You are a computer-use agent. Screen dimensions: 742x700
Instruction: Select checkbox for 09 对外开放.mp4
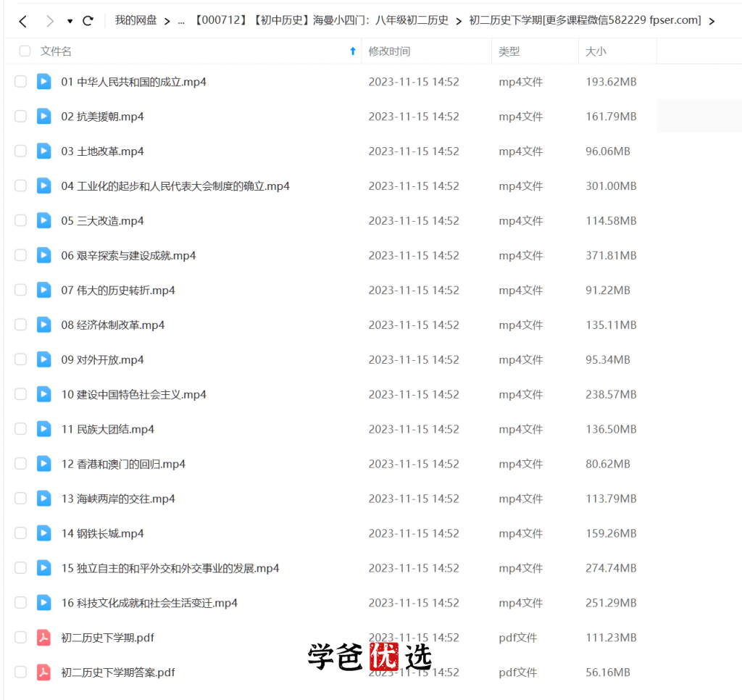tap(20, 359)
